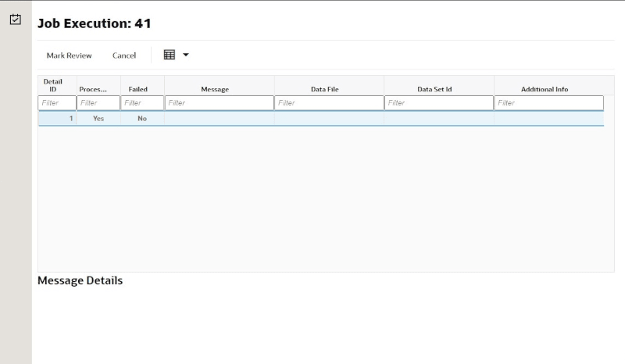625x364 pixels.
Task: Focus the Message filter field
Action: [220, 103]
